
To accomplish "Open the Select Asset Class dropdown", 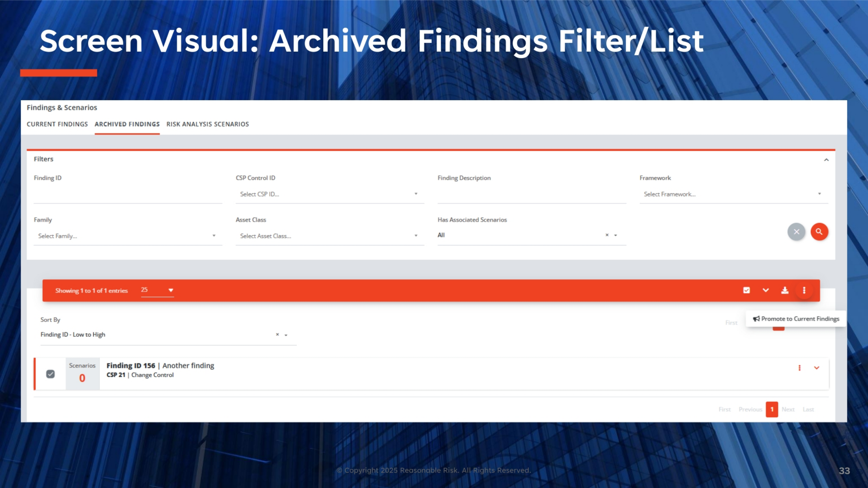I will coord(329,236).
